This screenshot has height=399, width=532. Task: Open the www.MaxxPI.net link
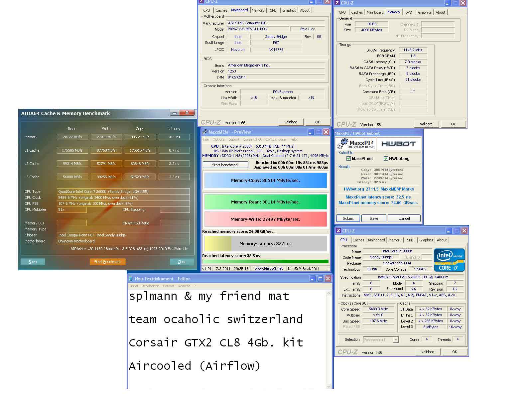click(269, 269)
